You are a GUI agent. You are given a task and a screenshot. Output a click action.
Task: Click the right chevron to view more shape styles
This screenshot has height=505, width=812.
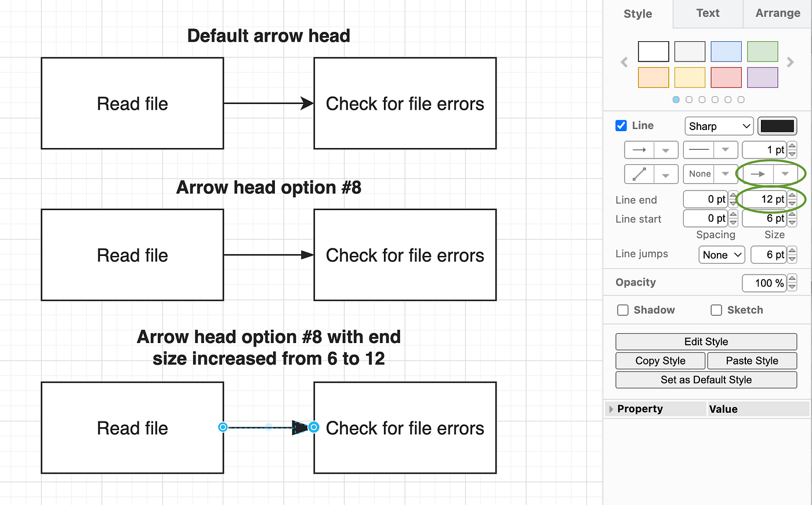pyautogui.click(x=790, y=62)
